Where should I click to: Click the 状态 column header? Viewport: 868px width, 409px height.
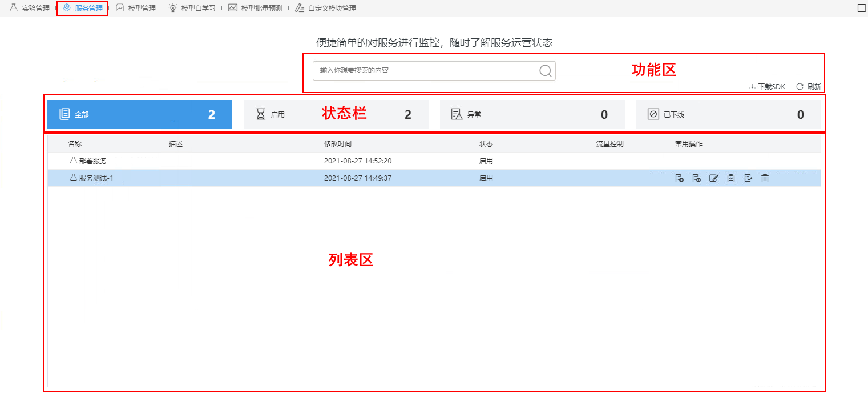tap(486, 144)
